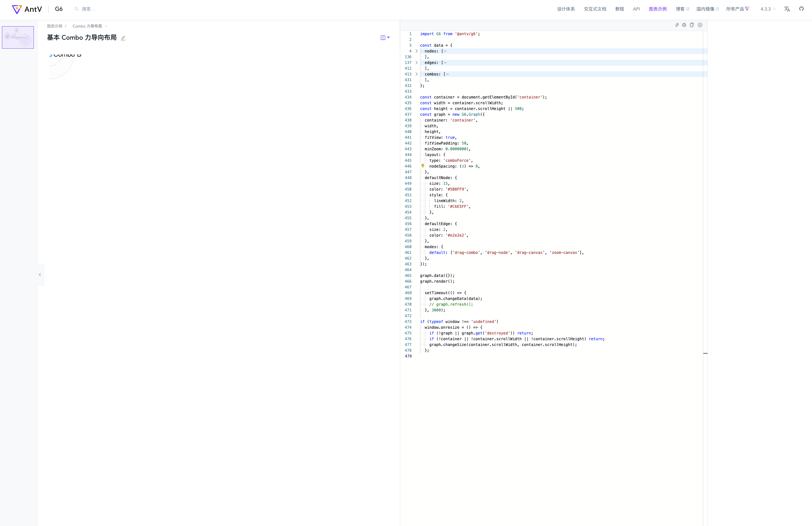Open the GitHub repository icon
The image size is (812, 526).
(x=801, y=9)
